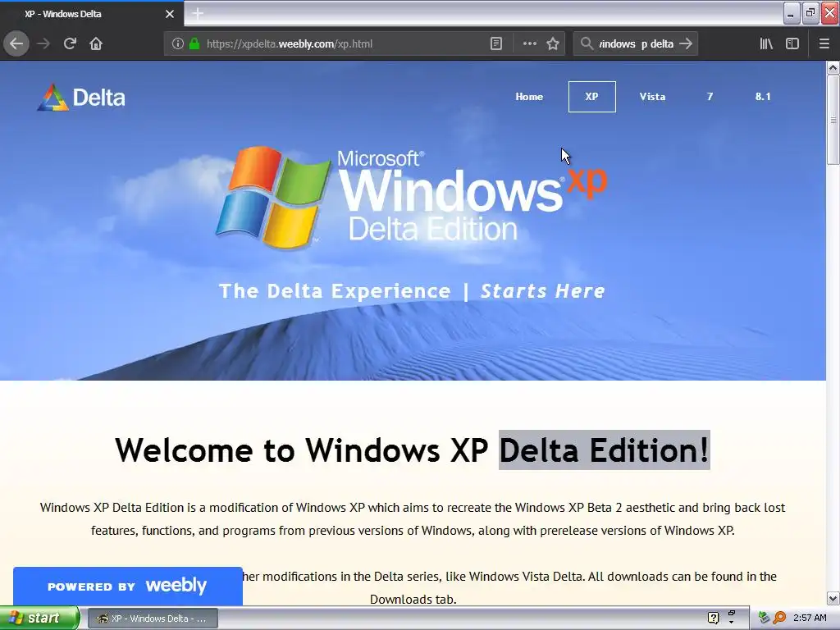Open the Vista nav link
The width and height of the screenshot is (840, 630).
coord(652,97)
